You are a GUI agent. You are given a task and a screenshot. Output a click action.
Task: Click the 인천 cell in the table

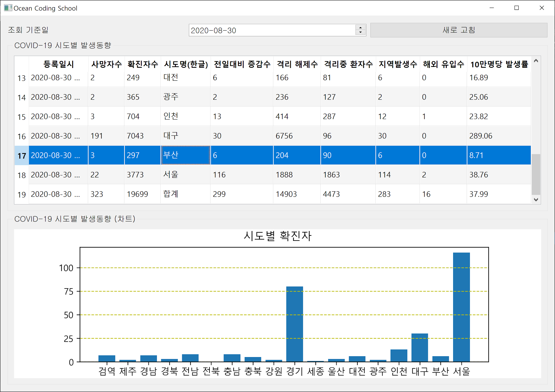pyautogui.click(x=186, y=116)
